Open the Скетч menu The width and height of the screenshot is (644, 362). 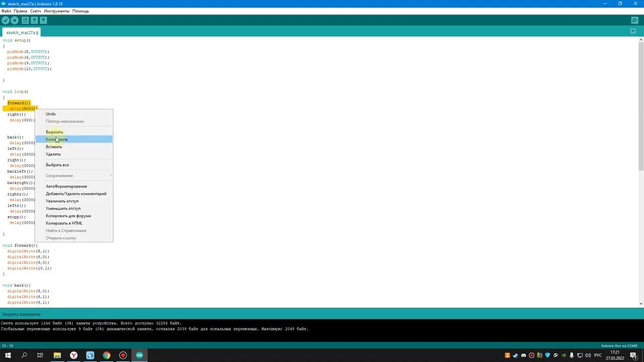pos(35,11)
